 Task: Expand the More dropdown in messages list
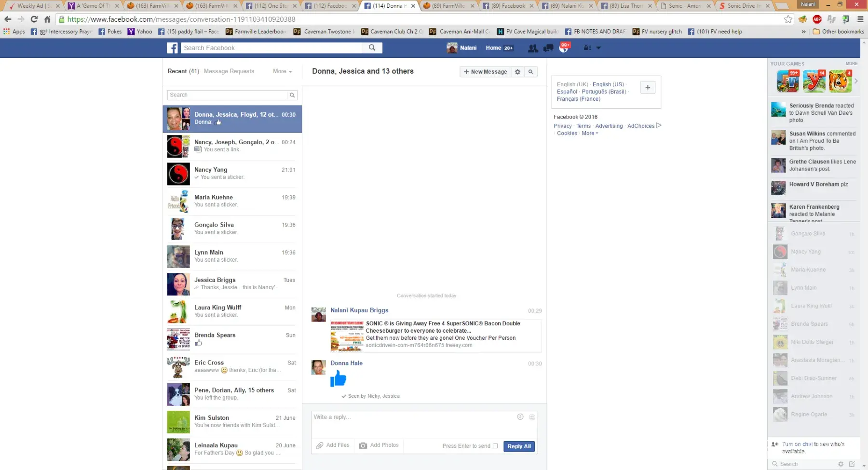click(282, 71)
